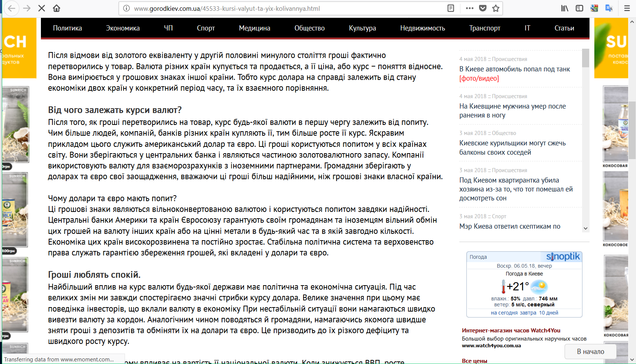Screen dimensions: 636x364
Task: Open page actions three-dot menu
Action: click(470, 8)
